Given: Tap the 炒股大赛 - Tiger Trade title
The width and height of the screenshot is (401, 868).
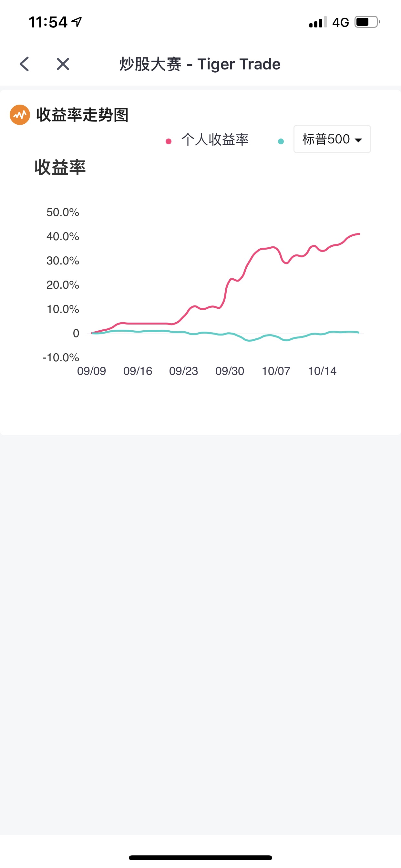Looking at the screenshot, I should (200, 64).
